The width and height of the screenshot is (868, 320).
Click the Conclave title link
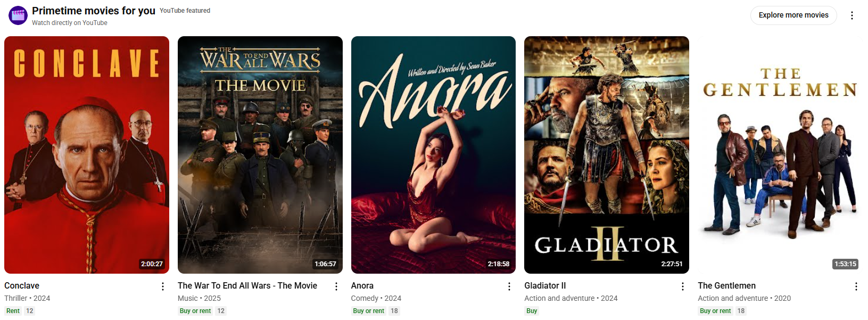22,286
